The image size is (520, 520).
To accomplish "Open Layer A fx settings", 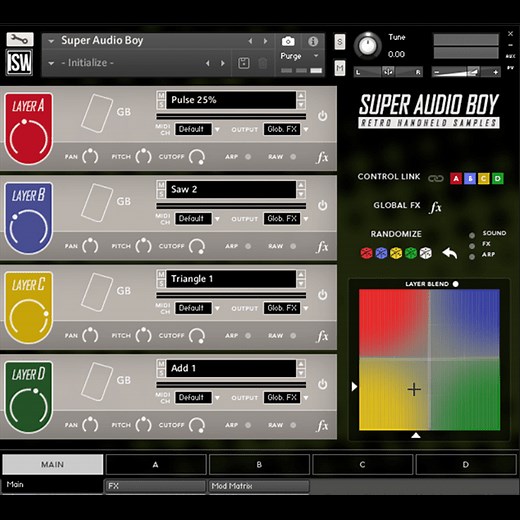I will (322, 157).
